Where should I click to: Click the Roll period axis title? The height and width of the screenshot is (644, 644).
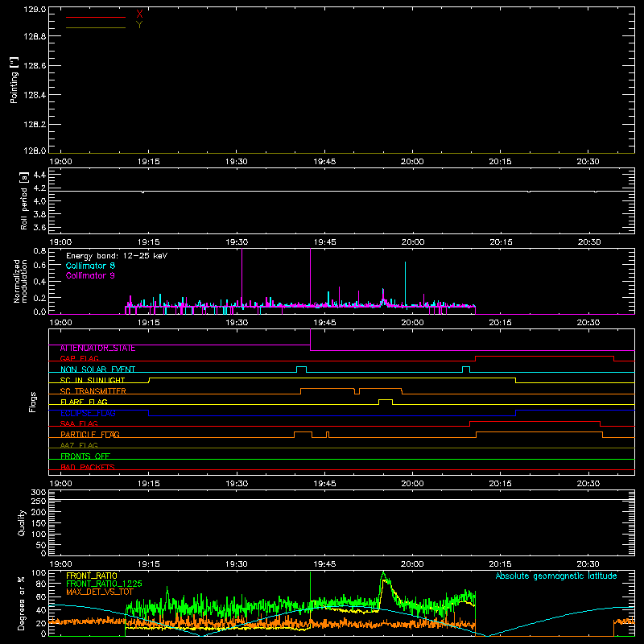(24, 200)
